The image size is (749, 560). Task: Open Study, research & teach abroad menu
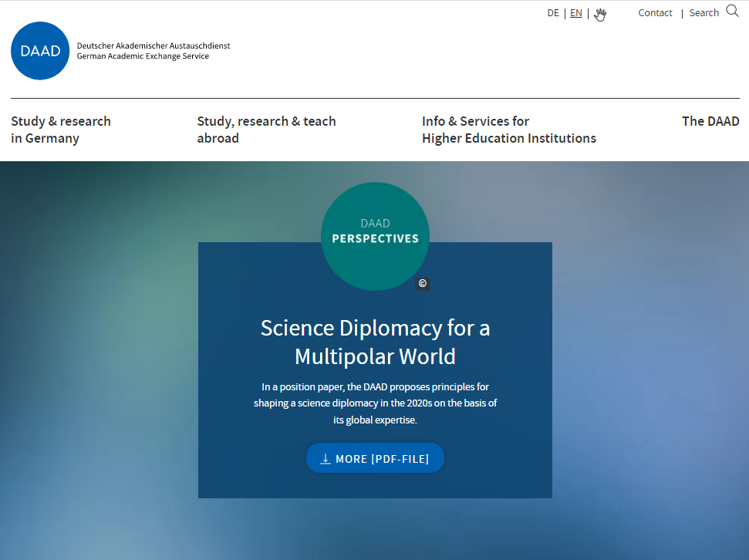tap(267, 130)
